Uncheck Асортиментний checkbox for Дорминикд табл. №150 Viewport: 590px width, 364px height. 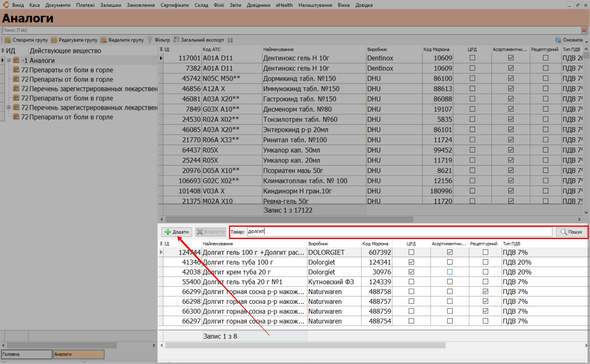[x=511, y=79]
